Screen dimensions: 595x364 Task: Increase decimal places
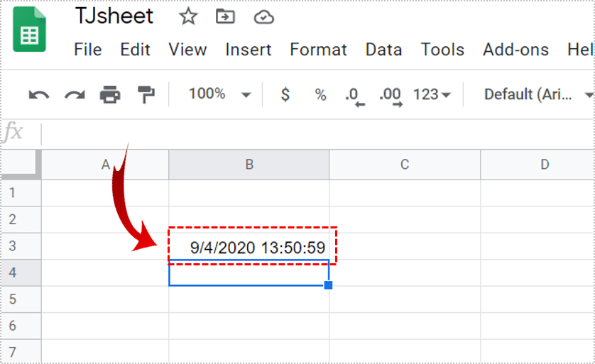click(391, 95)
